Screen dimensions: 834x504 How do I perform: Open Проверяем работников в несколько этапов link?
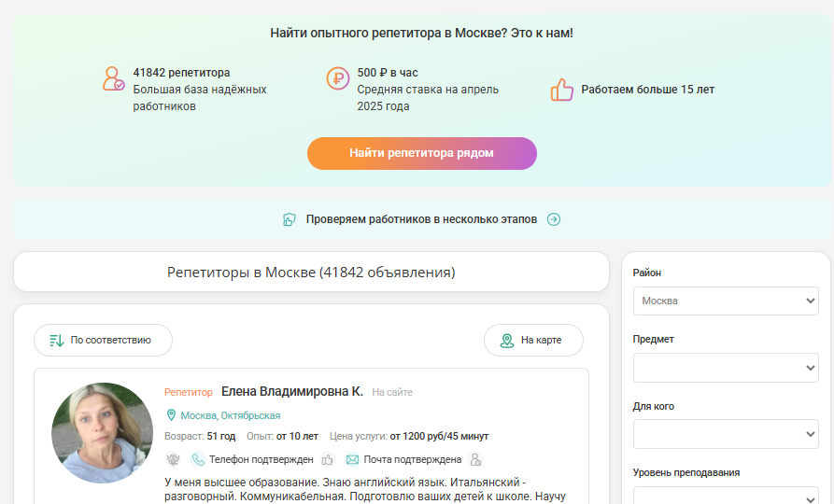421,219
